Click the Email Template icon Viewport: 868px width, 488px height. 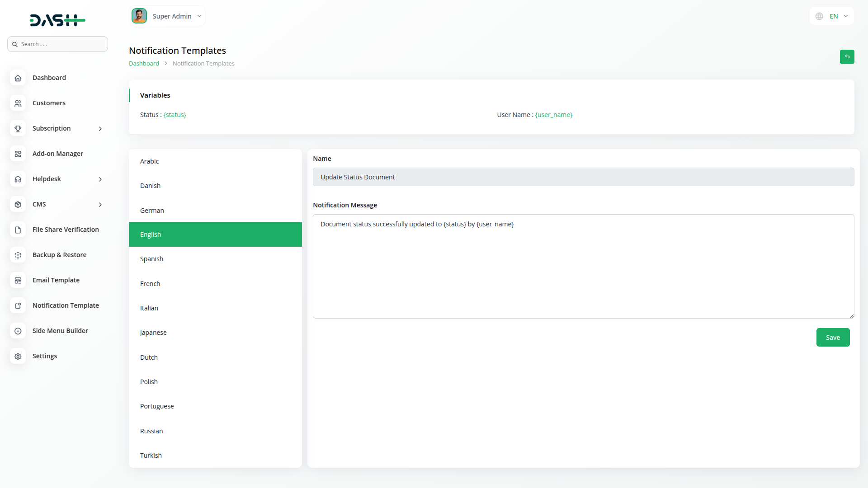coord(18,280)
